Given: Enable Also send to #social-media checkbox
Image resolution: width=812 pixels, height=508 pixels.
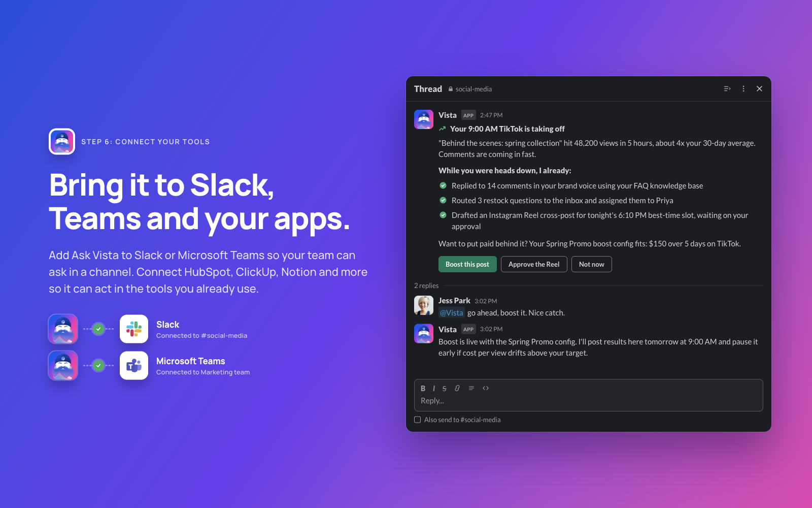Looking at the screenshot, I should click(x=418, y=420).
